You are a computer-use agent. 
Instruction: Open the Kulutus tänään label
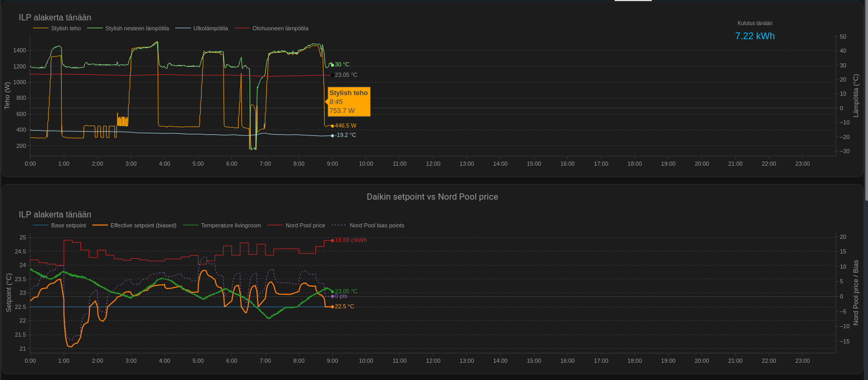[755, 23]
